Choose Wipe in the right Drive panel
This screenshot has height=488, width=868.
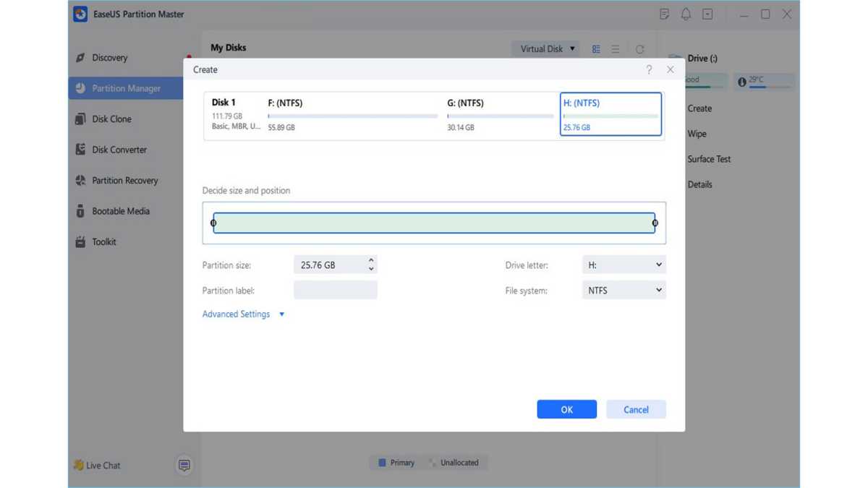[697, 134]
